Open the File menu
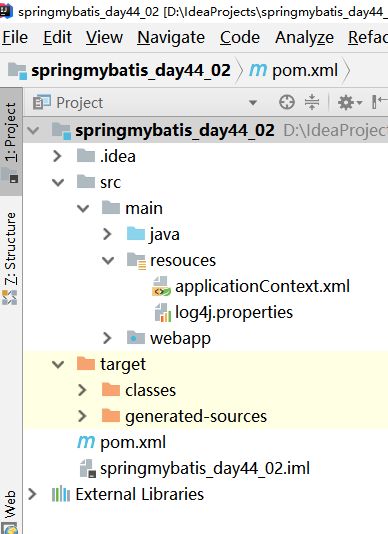Image resolution: width=388 pixels, height=534 pixels. tap(15, 37)
